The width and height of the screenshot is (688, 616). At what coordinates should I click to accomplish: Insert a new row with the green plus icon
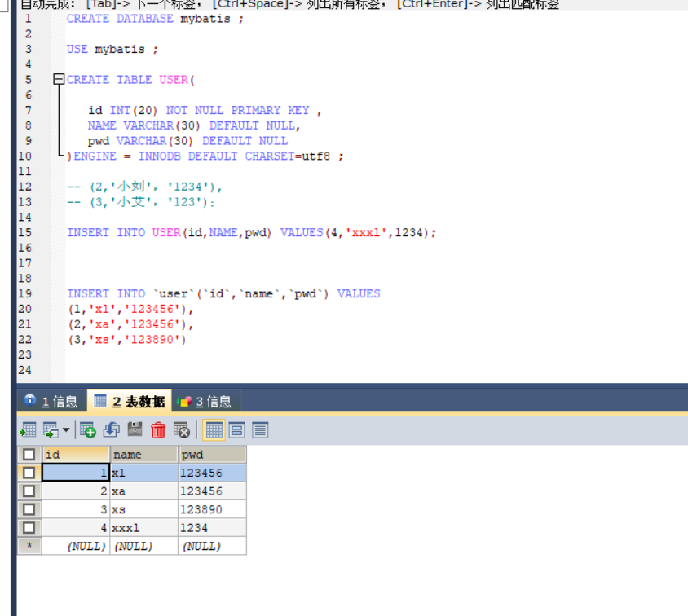click(88, 430)
